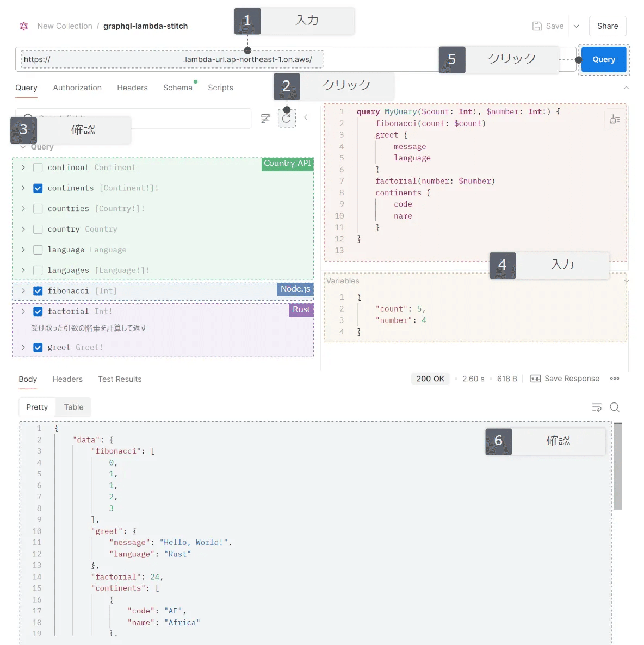Click the field filter icon beside schema refresh
The image size is (644, 645).
[x=265, y=118]
